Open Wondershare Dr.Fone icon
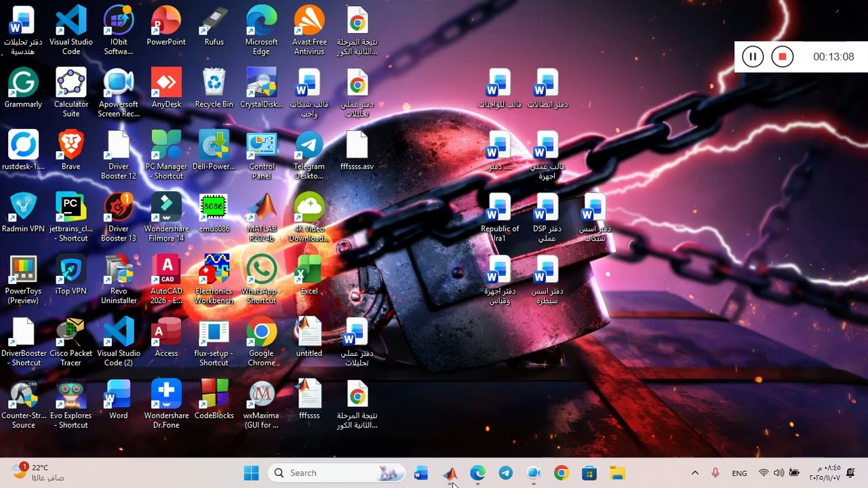 point(166,405)
